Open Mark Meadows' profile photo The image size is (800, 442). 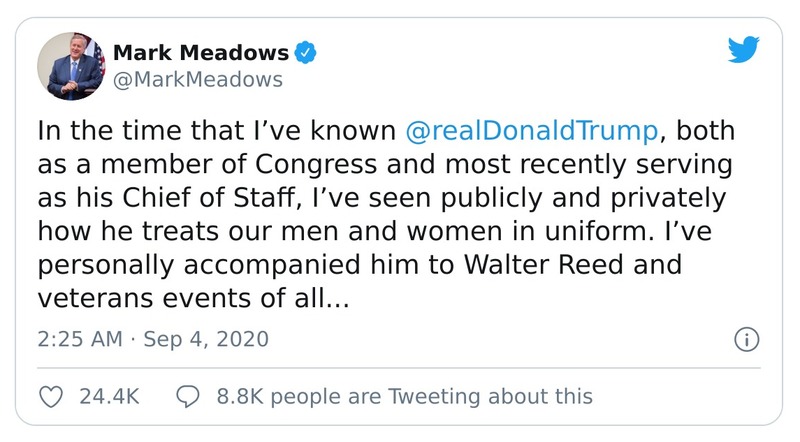coord(72,65)
